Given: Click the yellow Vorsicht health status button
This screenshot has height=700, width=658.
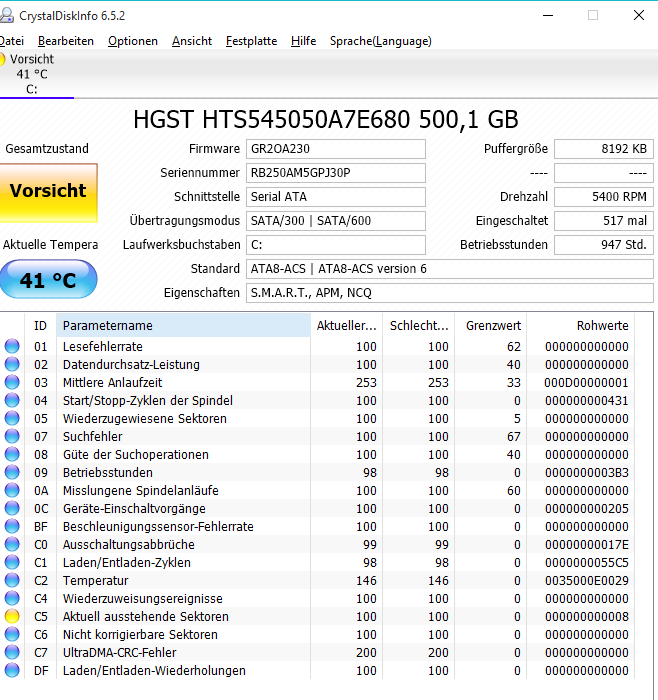Looking at the screenshot, I should (x=48, y=192).
